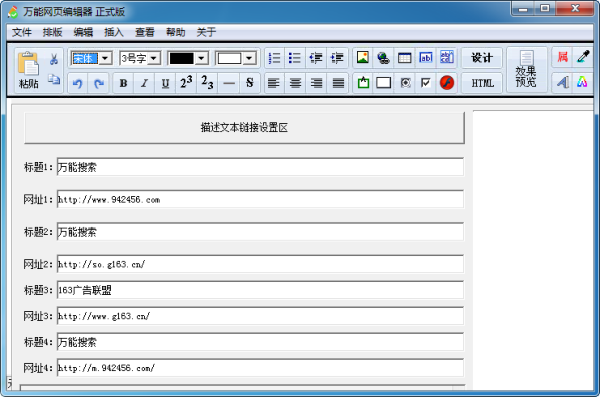Click the 标题4 input field
Image resolution: width=600 pixels, height=397 pixels.
(260, 342)
